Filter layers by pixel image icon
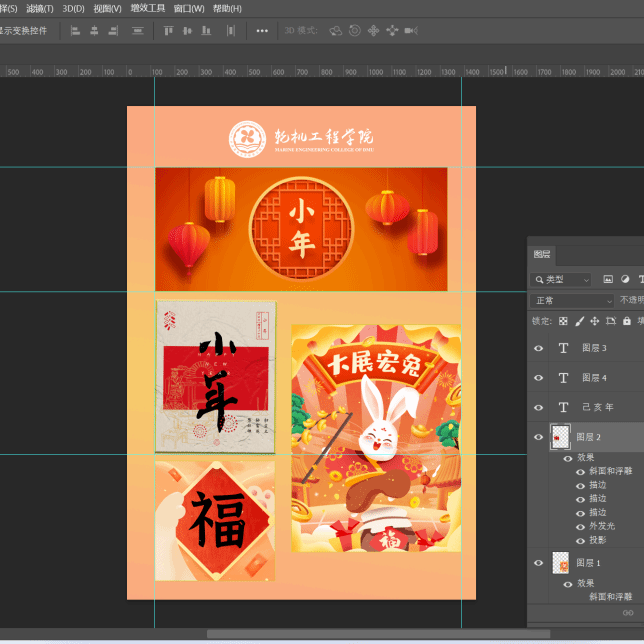The width and height of the screenshot is (644, 644). 606,280
